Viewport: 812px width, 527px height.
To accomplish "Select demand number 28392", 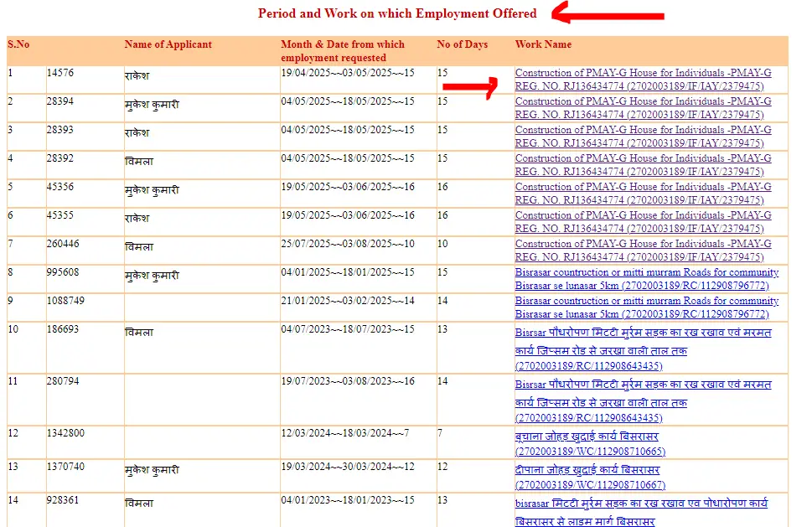I will [x=60, y=158].
